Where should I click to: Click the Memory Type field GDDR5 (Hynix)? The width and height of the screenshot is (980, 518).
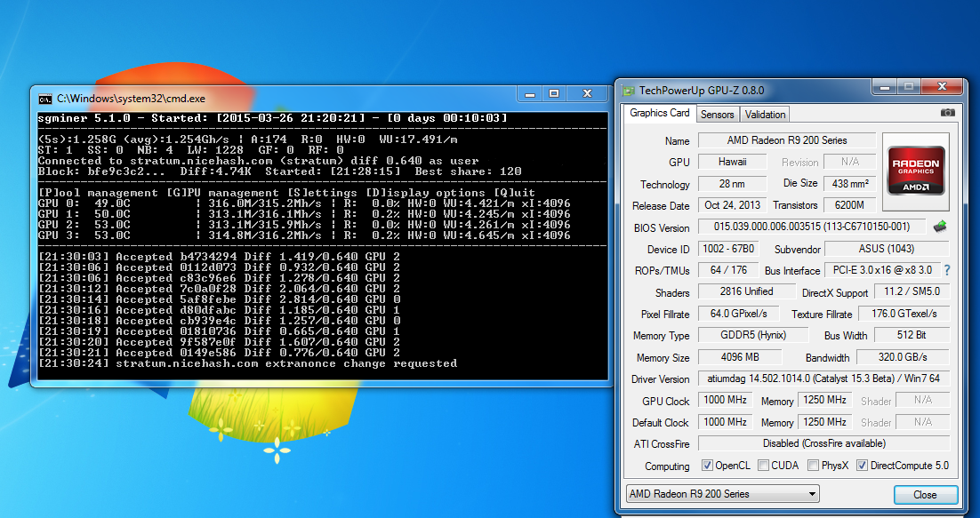(x=753, y=334)
